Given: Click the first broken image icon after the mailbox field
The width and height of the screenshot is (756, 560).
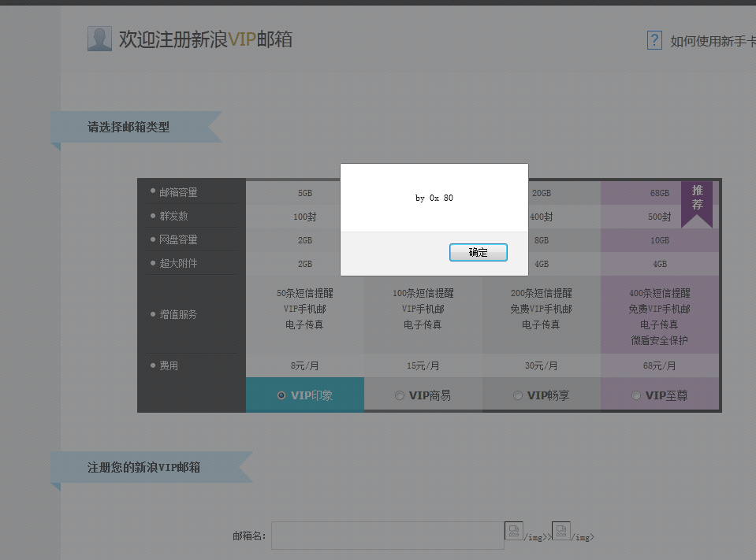Looking at the screenshot, I should 513,531.
